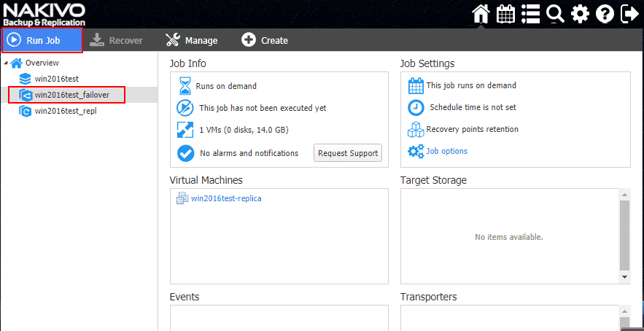Image resolution: width=644 pixels, height=331 pixels.
Task: Click the NAKIVO Backup & Replication logo
Action: pyautogui.click(x=44, y=15)
